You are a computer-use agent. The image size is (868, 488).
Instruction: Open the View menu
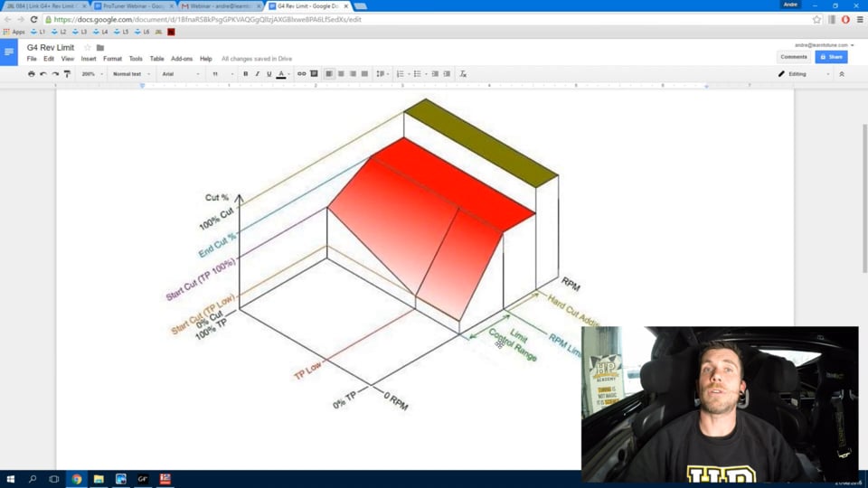point(68,59)
